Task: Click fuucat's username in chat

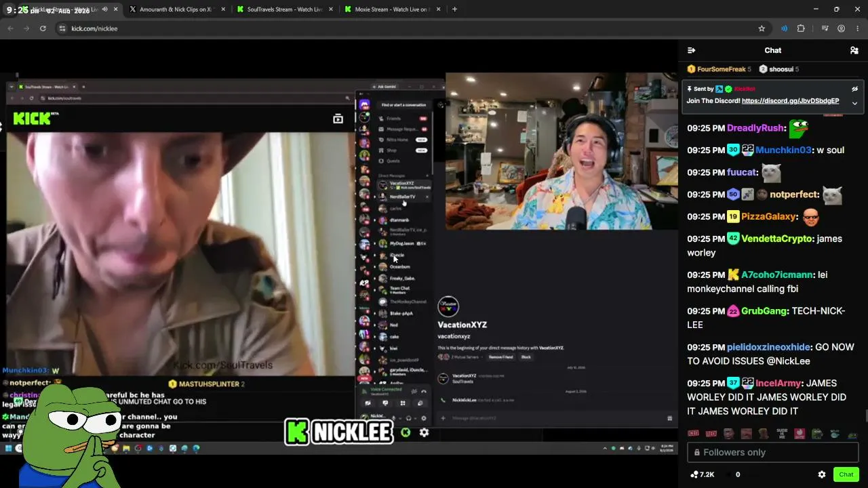Action: pos(742,173)
